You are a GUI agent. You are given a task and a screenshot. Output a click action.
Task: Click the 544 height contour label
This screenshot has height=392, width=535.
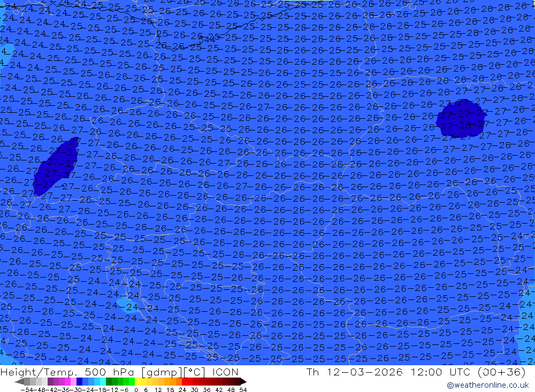point(207,40)
